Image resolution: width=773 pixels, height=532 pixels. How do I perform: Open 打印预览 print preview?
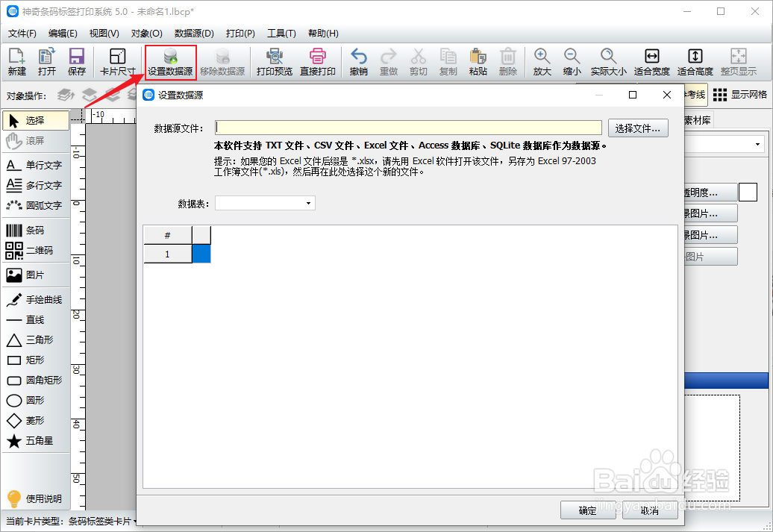(275, 62)
